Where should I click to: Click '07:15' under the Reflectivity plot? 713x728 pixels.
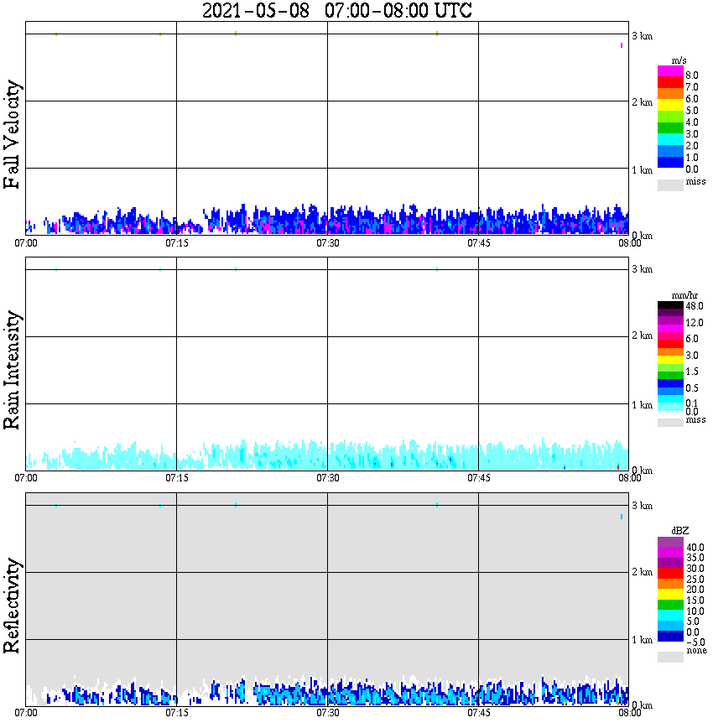click(x=177, y=713)
